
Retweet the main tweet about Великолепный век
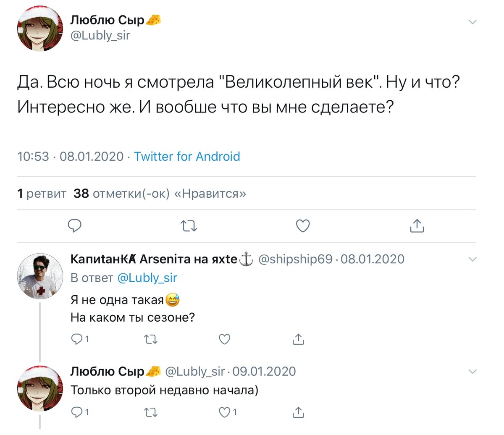[x=189, y=226]
